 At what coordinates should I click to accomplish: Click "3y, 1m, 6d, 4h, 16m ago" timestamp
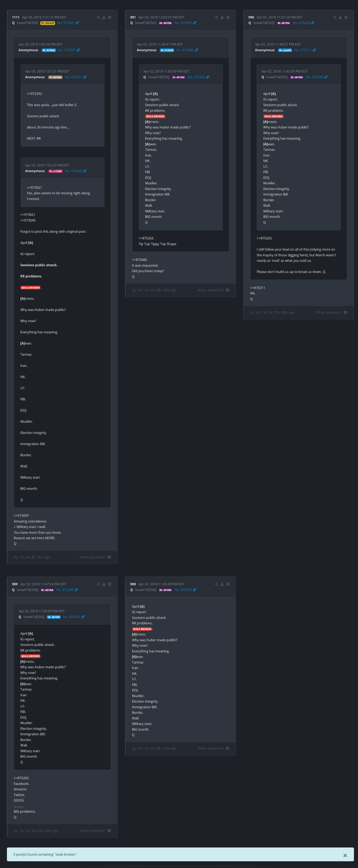(32, 557)
